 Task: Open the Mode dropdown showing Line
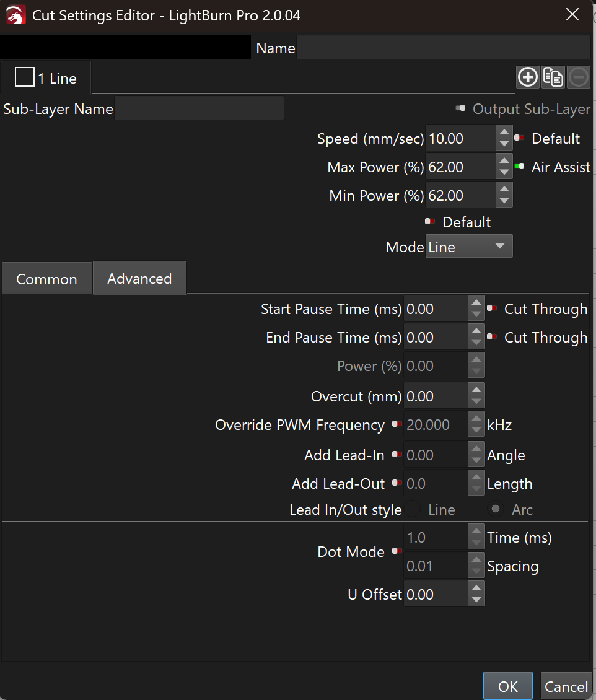pyautogui.click(x=468, y=247)
